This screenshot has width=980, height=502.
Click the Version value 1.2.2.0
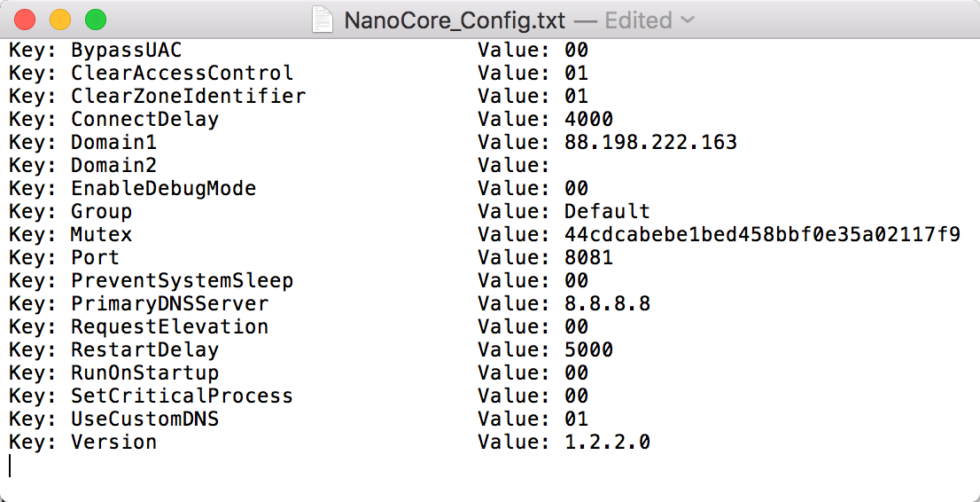[x=607, y=443]
